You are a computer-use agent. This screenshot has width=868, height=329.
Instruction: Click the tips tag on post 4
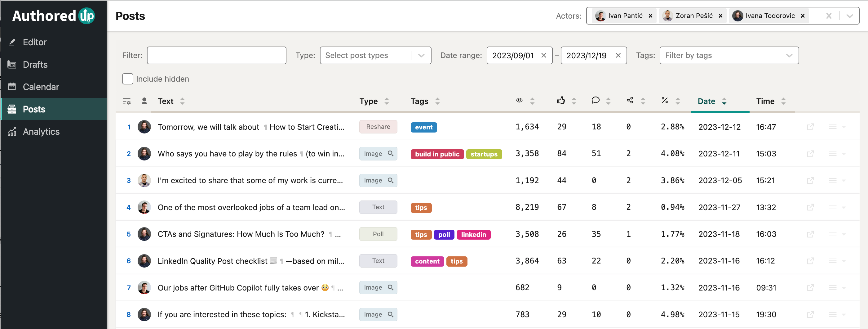[x=421, y=208]
